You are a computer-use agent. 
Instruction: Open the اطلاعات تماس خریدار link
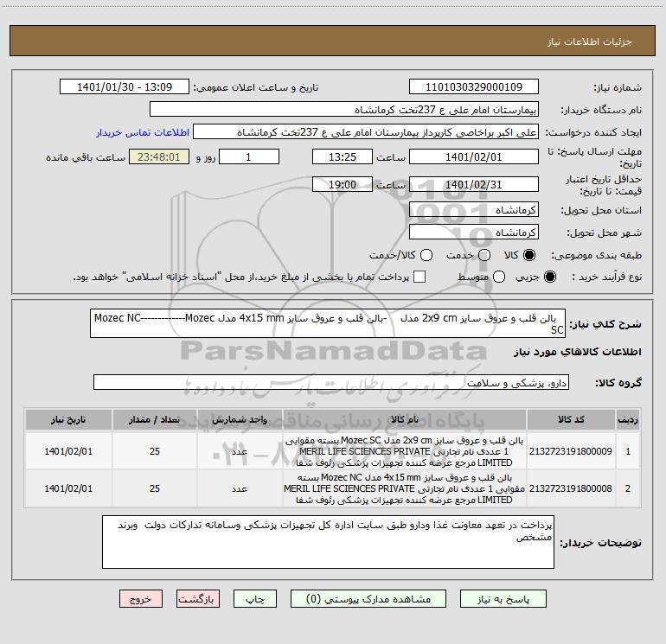pyautogui.click(x=143, y=132)
